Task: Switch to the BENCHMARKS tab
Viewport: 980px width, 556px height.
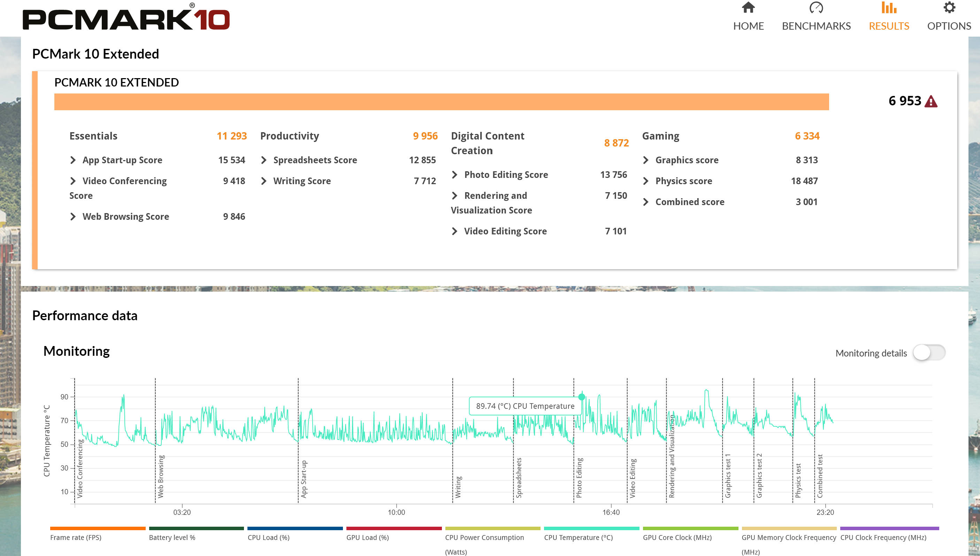Action: [816, 26]
